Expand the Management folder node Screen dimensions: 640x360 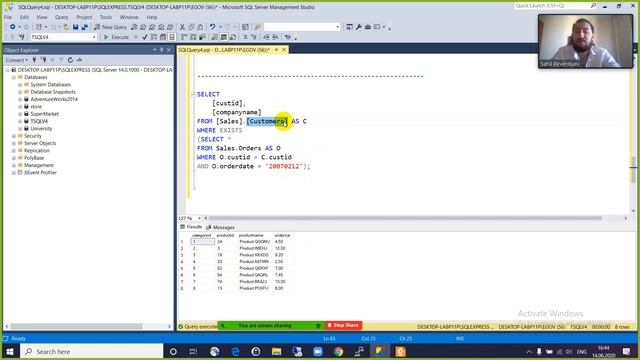pos(14,165)
